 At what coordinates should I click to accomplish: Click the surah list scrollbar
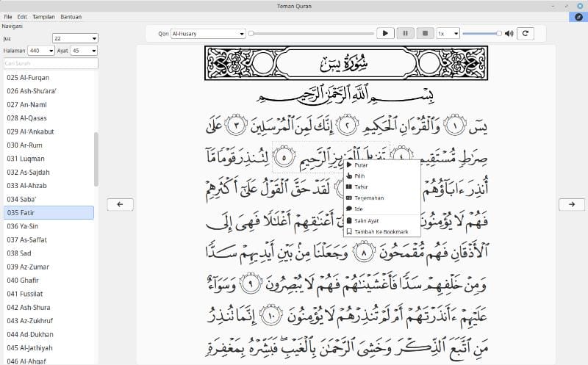click(96, 159)
